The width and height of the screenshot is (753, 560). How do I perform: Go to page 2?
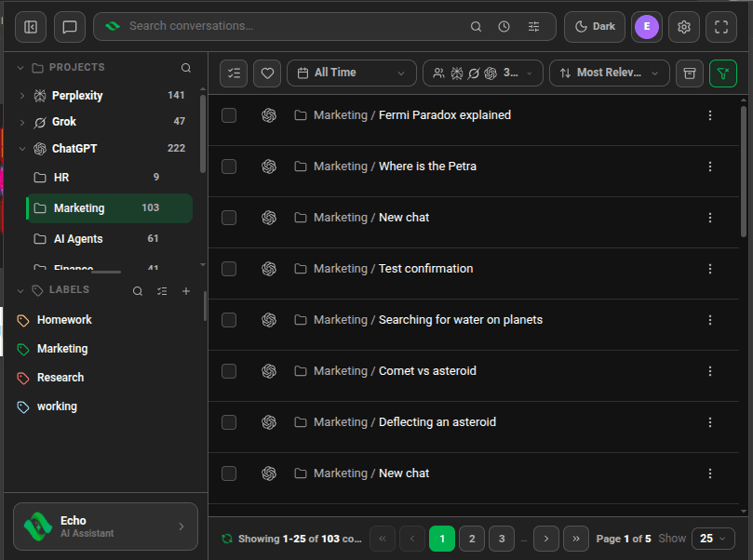(x=472, y=539)
